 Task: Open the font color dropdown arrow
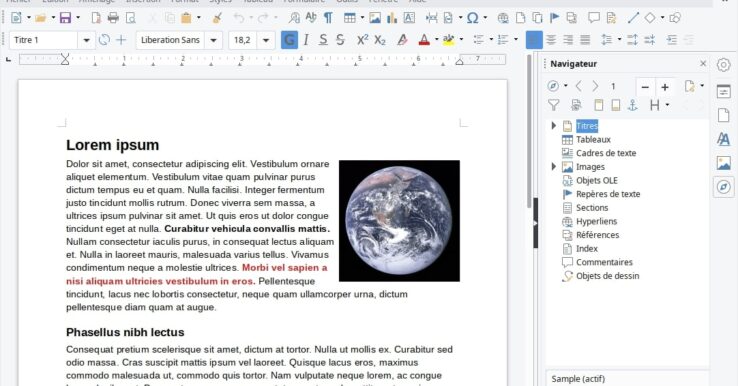(x=436, y=40)
